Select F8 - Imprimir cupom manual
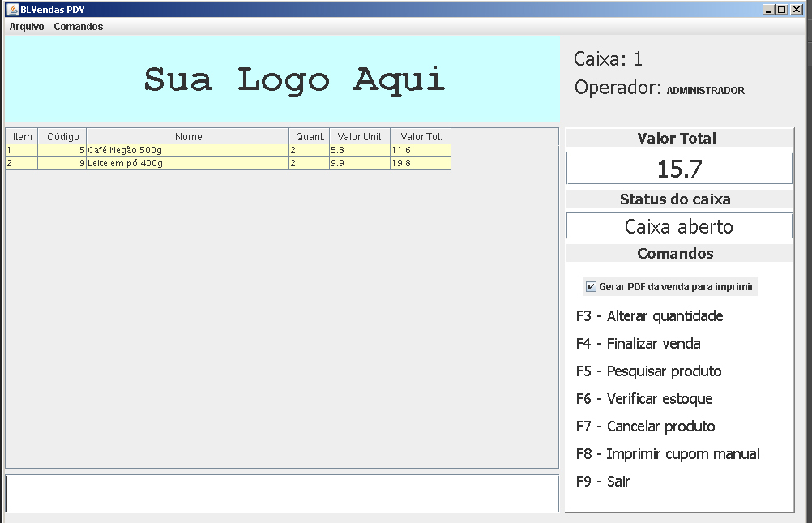The height and width of the screenshot is (523, 812). tap(668, 453)
